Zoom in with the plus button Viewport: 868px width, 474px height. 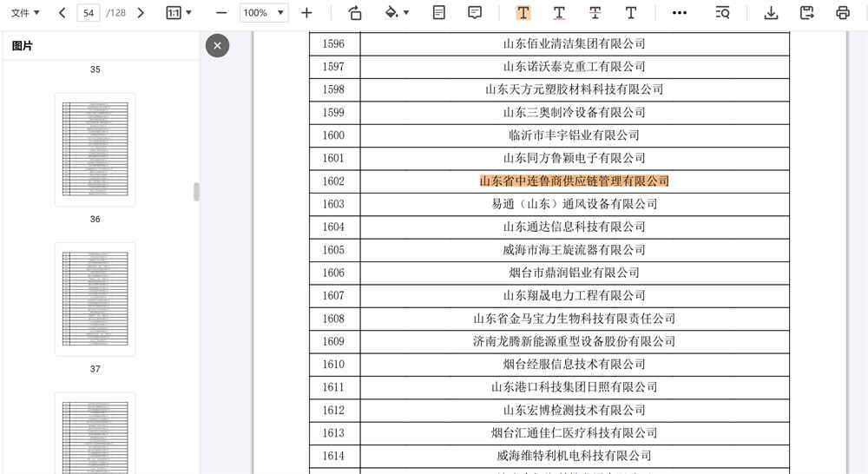(x=306, y=13)
